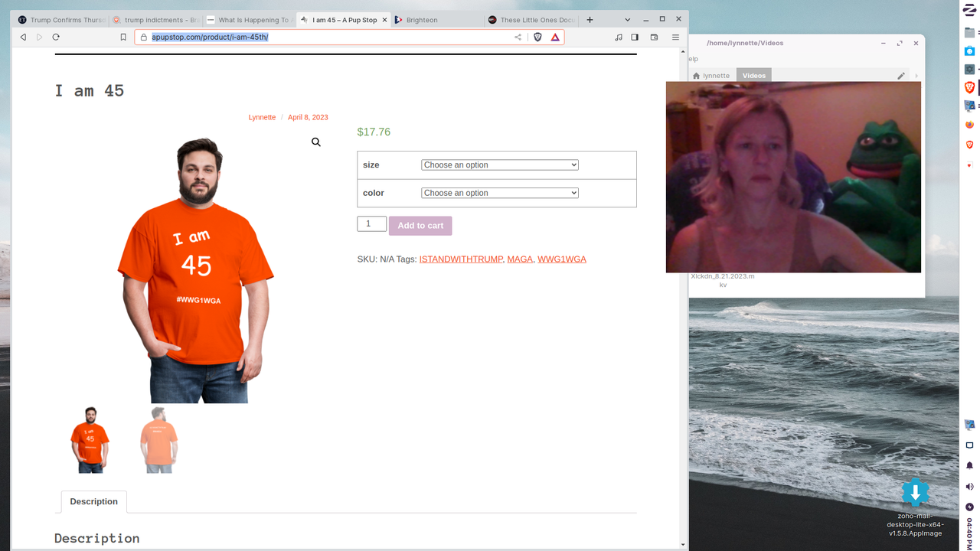This screenshot has width=980, height=551.
Task: Open the tab list chevron
Action: (628, 20)
